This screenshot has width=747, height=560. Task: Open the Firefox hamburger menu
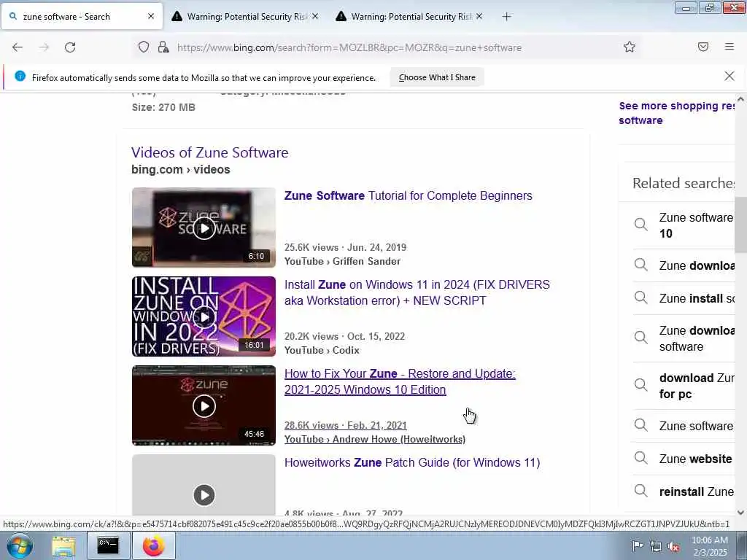[x=729, y=47]
